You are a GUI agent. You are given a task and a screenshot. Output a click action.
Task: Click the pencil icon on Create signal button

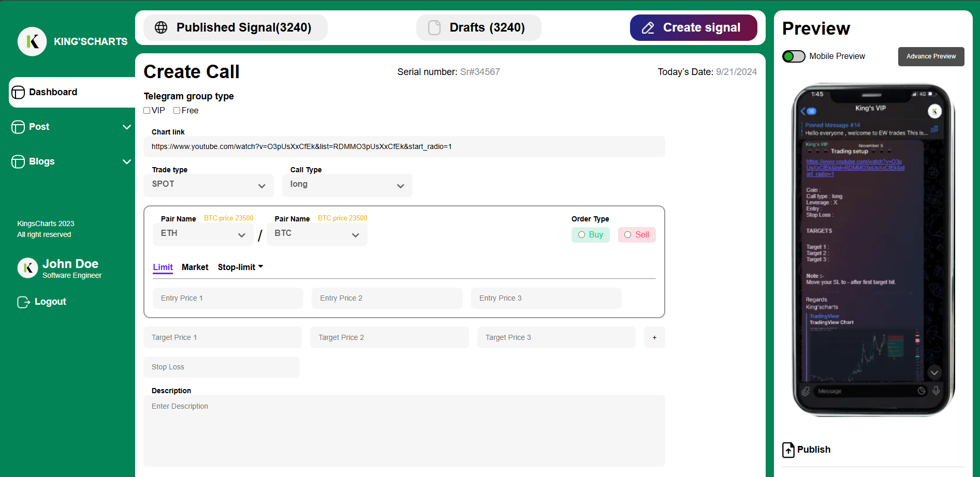[x=648, y=27]
